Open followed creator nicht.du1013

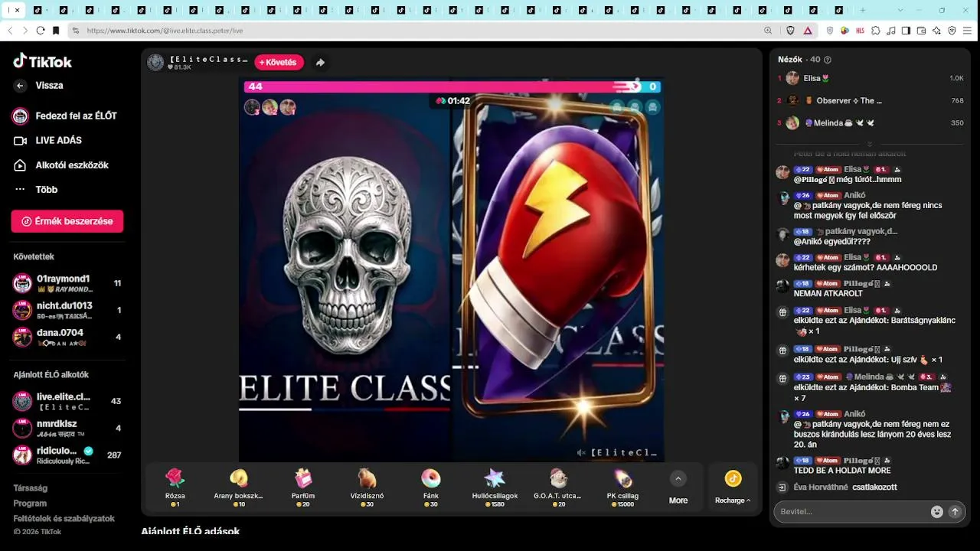(67, 310)
